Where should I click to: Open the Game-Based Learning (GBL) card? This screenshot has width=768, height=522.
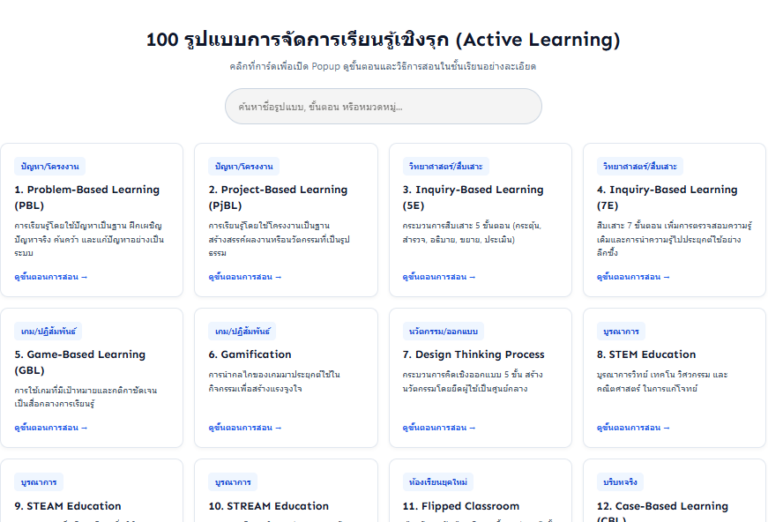coord(92,378)
